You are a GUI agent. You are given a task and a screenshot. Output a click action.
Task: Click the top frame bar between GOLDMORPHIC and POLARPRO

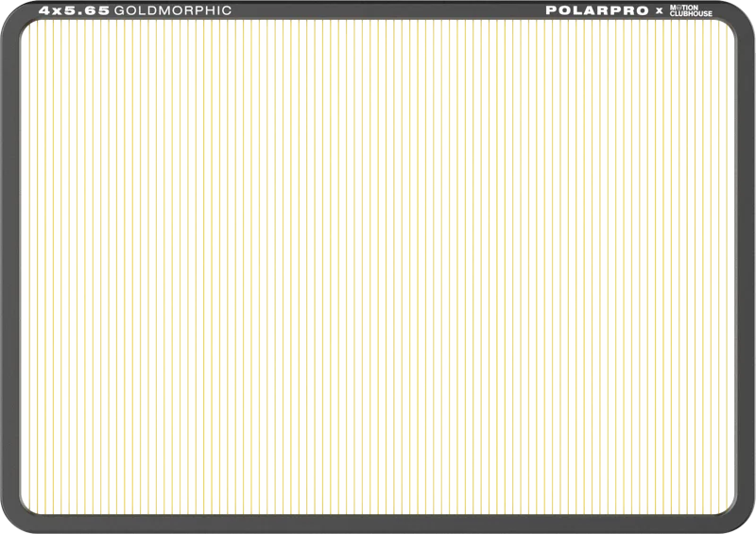[388, 10]
